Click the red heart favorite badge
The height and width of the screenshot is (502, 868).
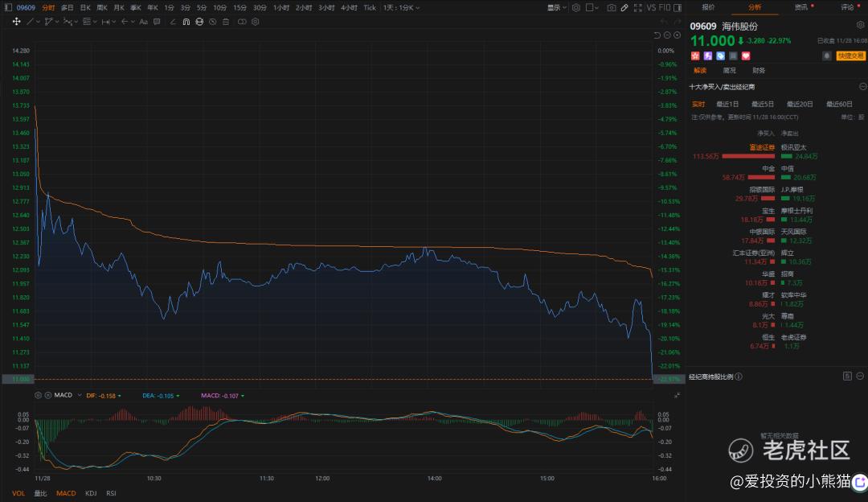click(746, 56)
